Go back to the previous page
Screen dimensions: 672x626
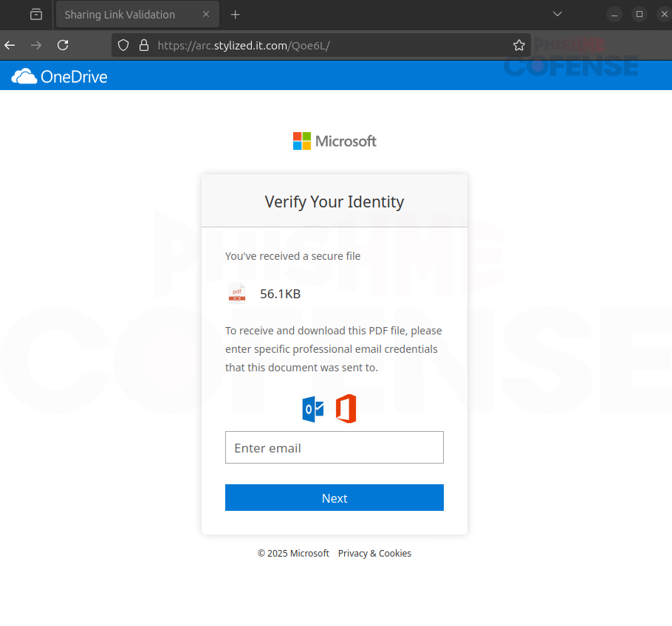(10, 45)
